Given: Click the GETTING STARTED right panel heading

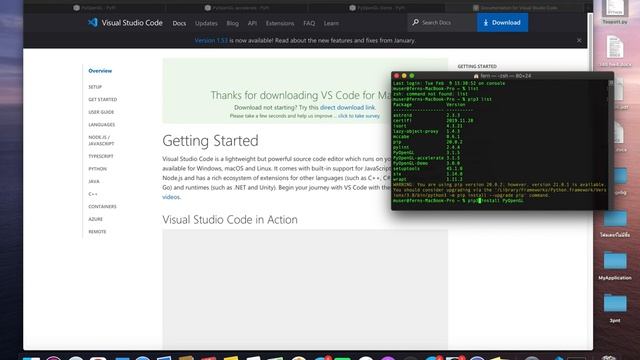Looking at the screenshot, I should click(x=477, y=66).
